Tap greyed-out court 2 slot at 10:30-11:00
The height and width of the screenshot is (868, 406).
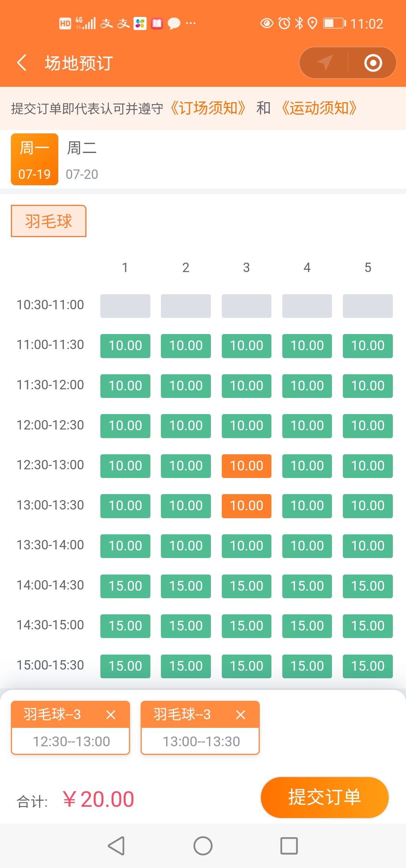coord(186,306)
